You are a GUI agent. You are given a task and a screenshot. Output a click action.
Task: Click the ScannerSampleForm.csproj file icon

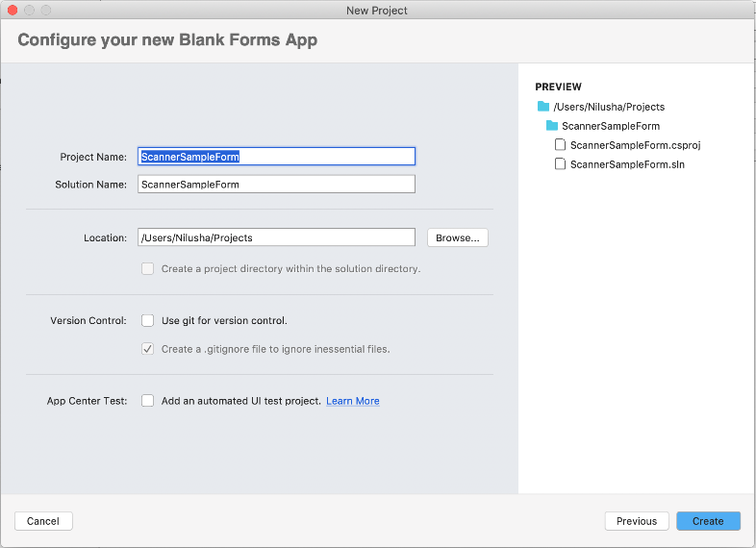tap(561, 145)
